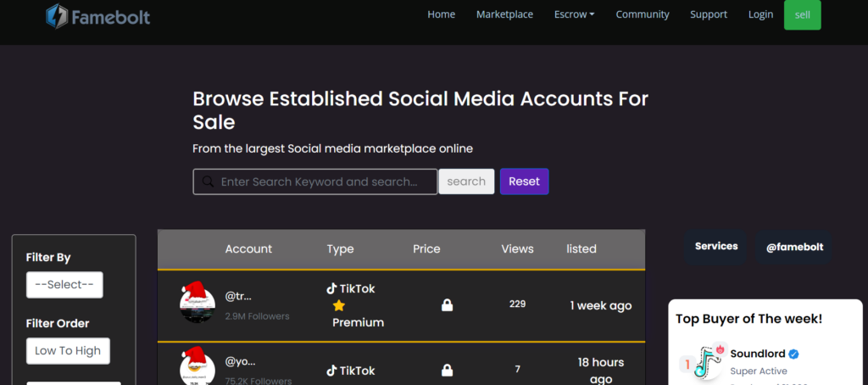Image resolution: width=868 pixels, height=385 pixels.
Task: Click the 'Premium' label in first row
Action: (x=359, y=322)
